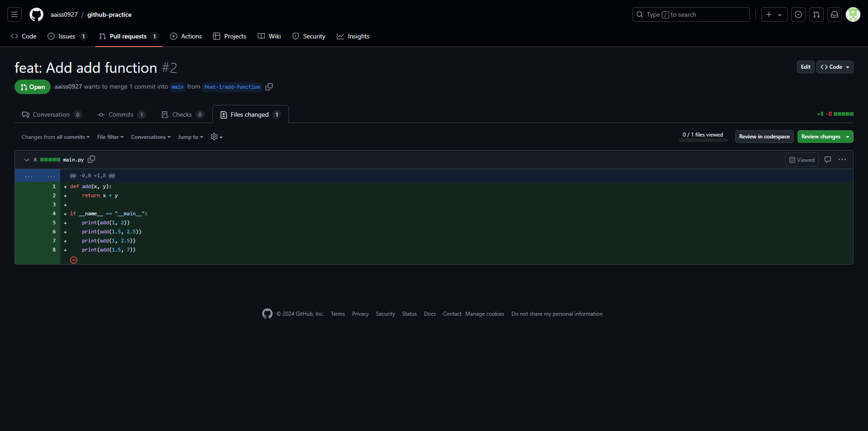Open the author aaiss0927 link under the title
This screenshot has width=868, height=431.
coord(68,86)
